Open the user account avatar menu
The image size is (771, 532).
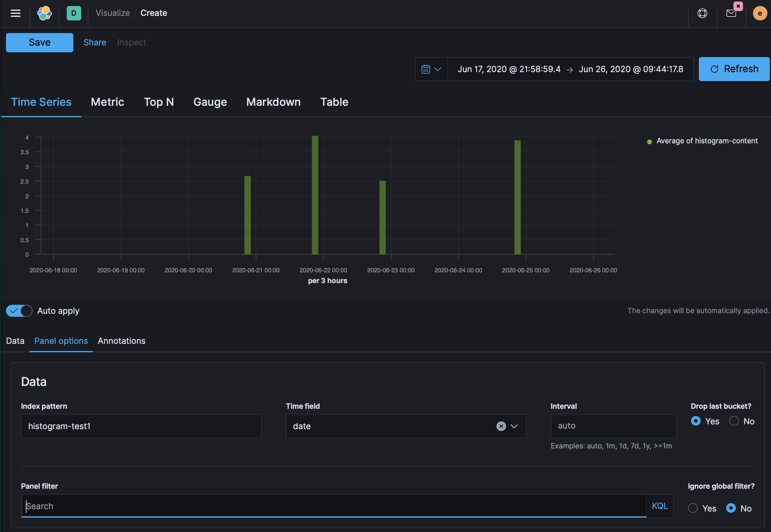760,13
